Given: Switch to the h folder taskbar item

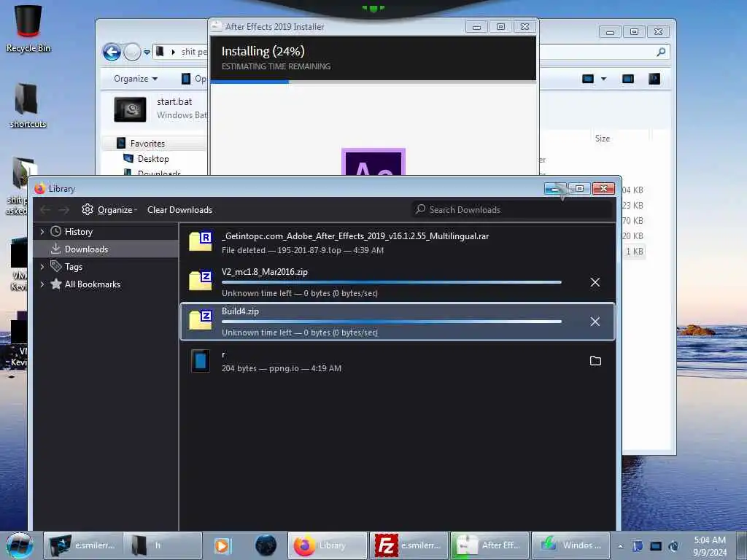Looking at the screenshot, I should point(163,545).
